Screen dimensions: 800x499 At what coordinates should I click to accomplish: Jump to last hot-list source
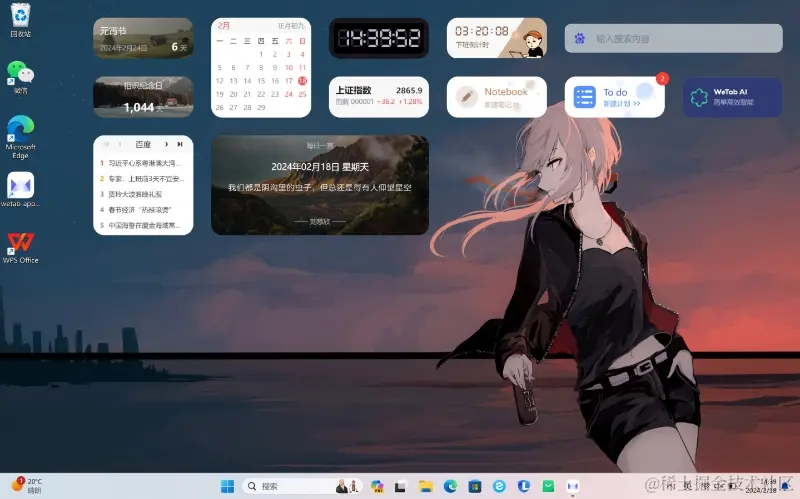click(x=180, y=144)
